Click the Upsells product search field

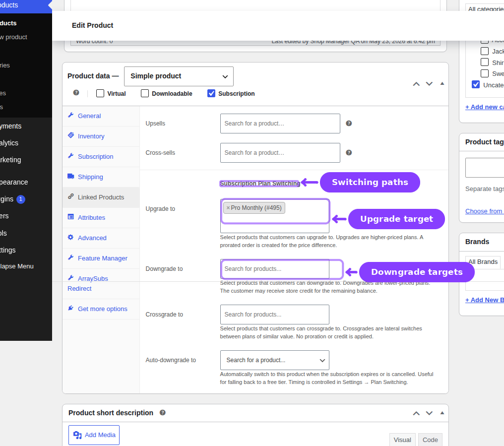[280, 124]
